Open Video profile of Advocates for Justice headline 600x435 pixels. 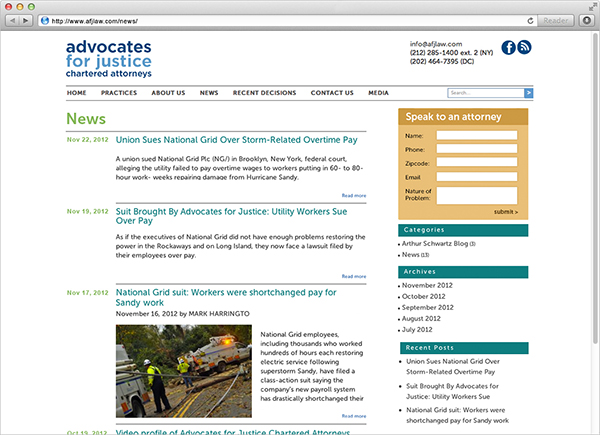(x=233, y=432)
